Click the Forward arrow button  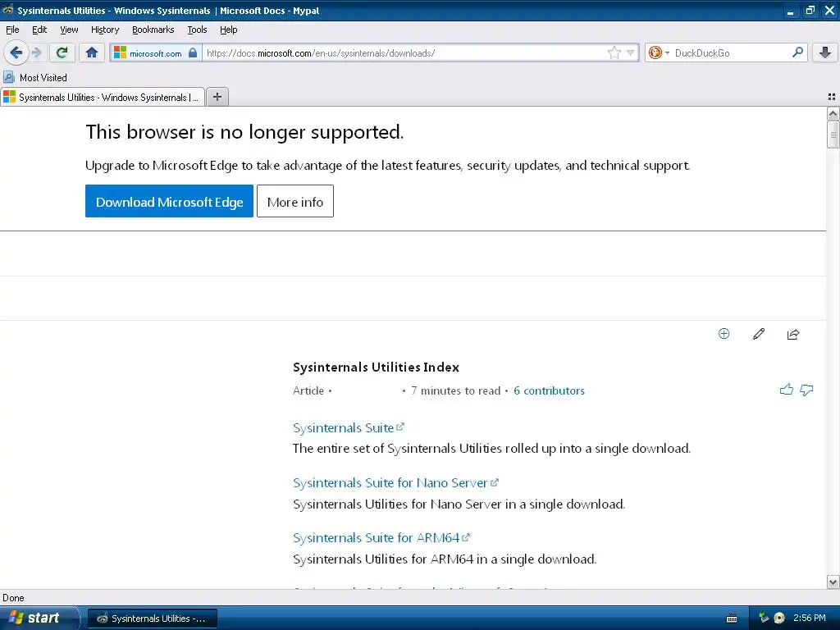[x=37, y=52]
